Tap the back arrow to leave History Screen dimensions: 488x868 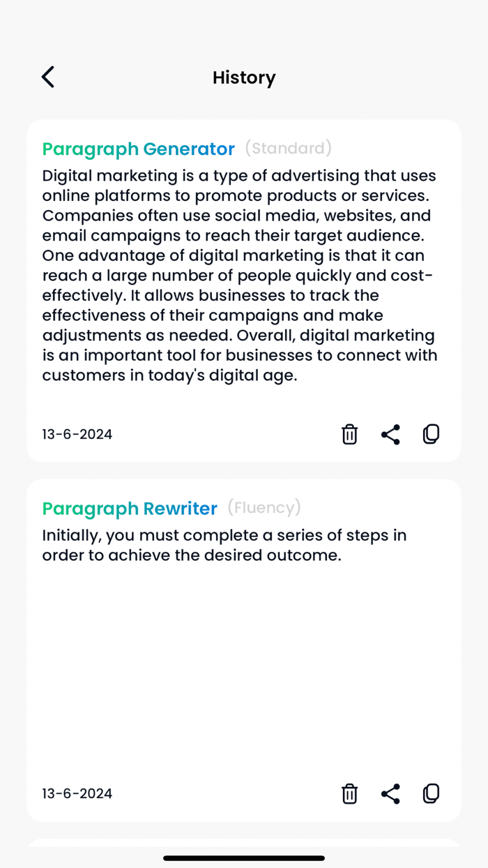click(x=47, y=77)
